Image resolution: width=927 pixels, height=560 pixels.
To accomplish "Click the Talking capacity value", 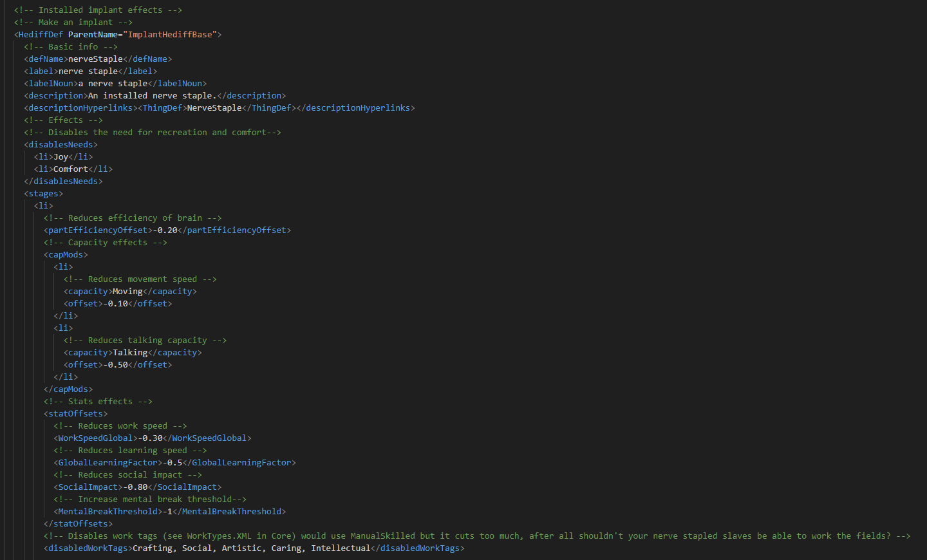I will [x=130, y=353].
